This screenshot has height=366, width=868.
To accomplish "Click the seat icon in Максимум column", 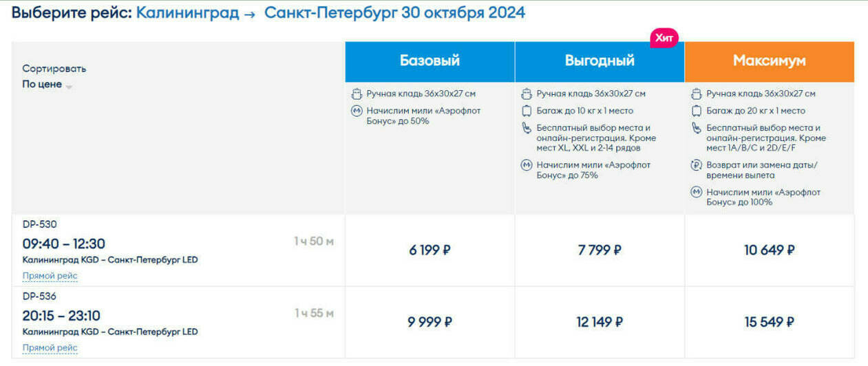I will [697, 128].
